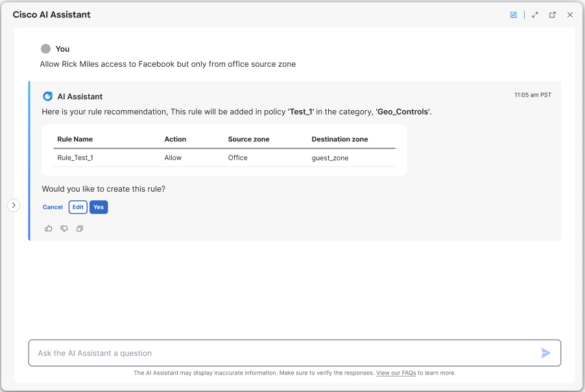Click the Rule Name column header
Viewport: 585px width, 392px height.
point(75,139)
